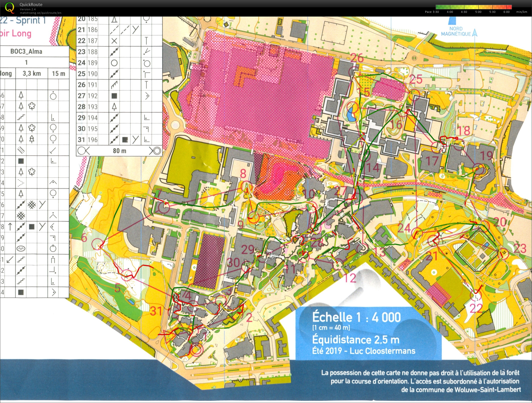Click the Échelle 1 : 4 000 scale text
This screenshot has width=532, height=403.
[356, 317]
